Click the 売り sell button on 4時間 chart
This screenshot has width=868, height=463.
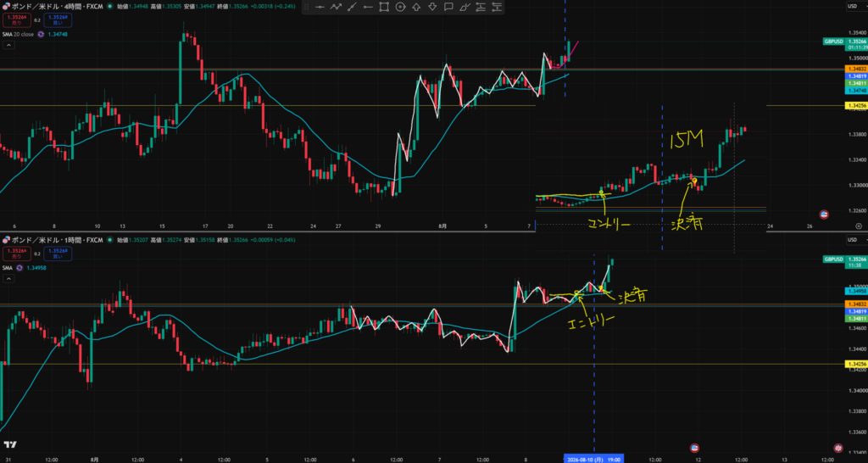[x=16, y=20]
